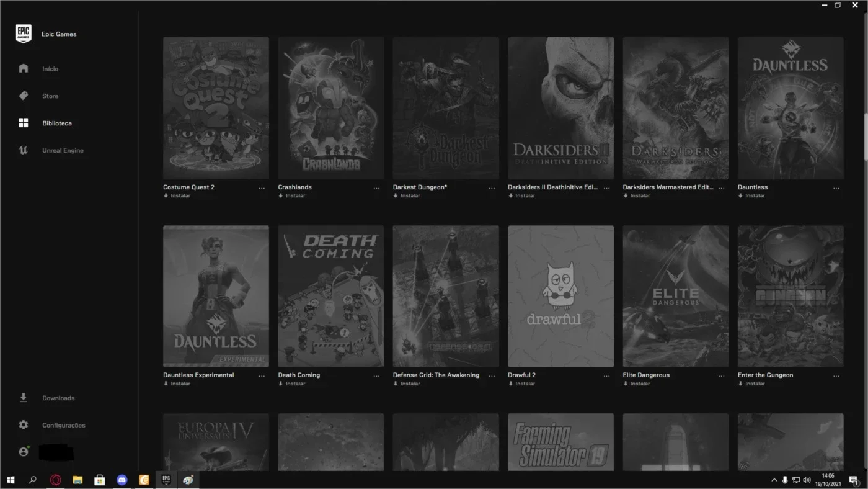Click the Death Coming title text
The image size is (868, 489).
click(299, 375)
